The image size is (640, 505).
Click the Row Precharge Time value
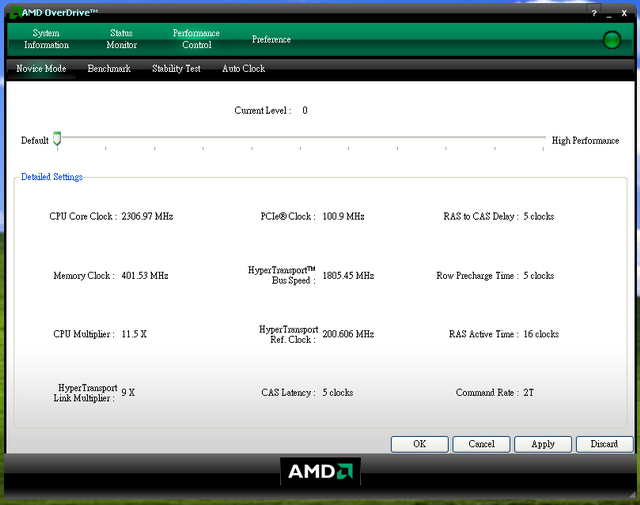point(539,276)
